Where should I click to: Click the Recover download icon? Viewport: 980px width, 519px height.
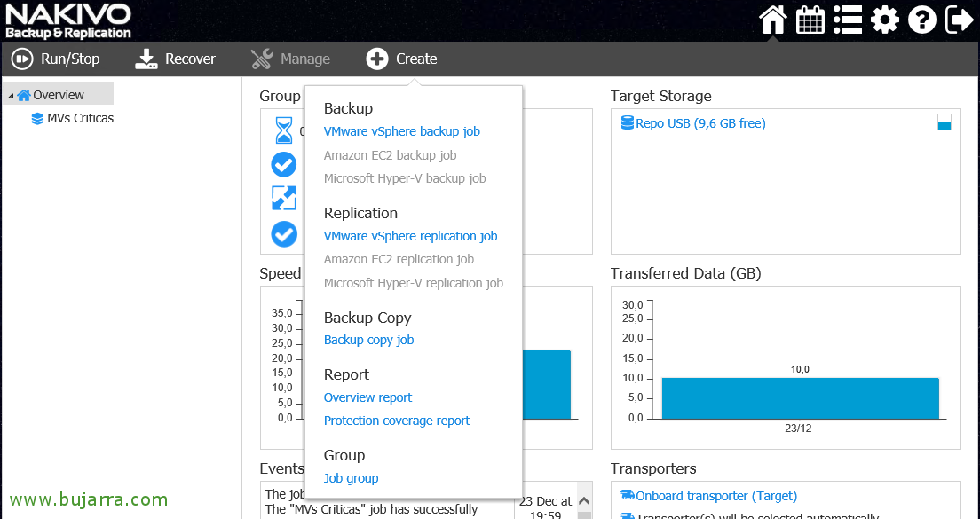pos(146,59)
